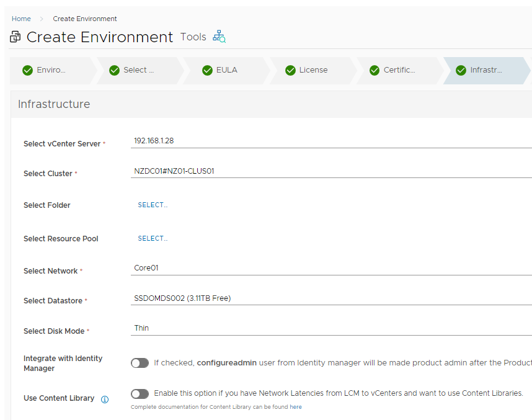Open the Content Library documentation 'here' link
Screen dimensions: 532x420
(296, 407)
